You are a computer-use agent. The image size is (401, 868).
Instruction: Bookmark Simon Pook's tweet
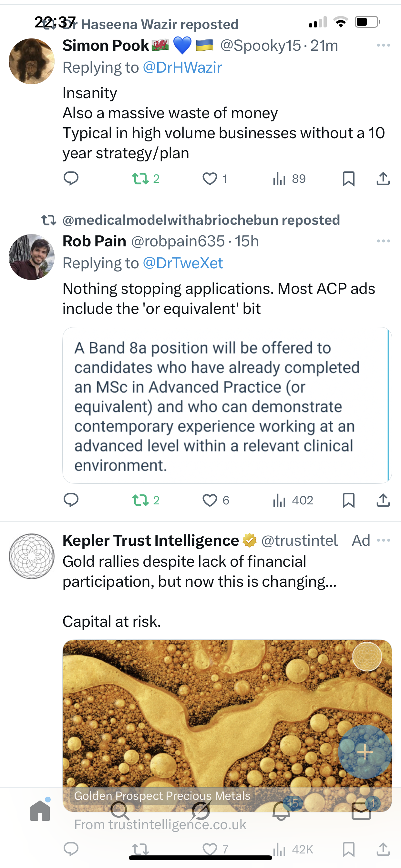[x=348, y=179]
